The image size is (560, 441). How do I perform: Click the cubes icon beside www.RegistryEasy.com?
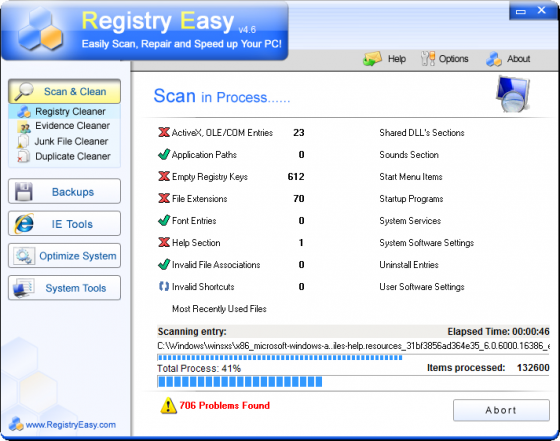point(16,424)
